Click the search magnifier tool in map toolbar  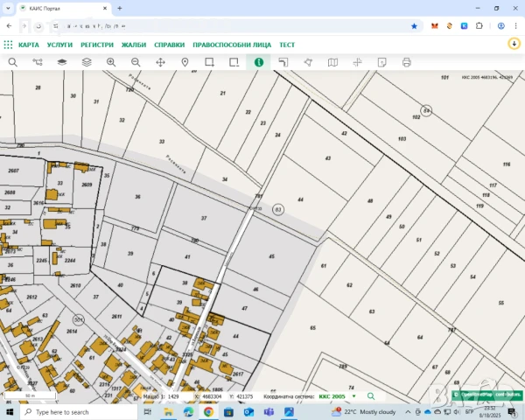[x=12, y=62]
